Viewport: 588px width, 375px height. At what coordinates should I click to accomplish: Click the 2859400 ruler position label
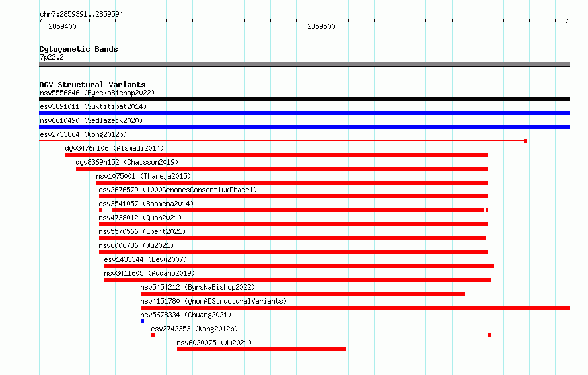coord(62,26)
